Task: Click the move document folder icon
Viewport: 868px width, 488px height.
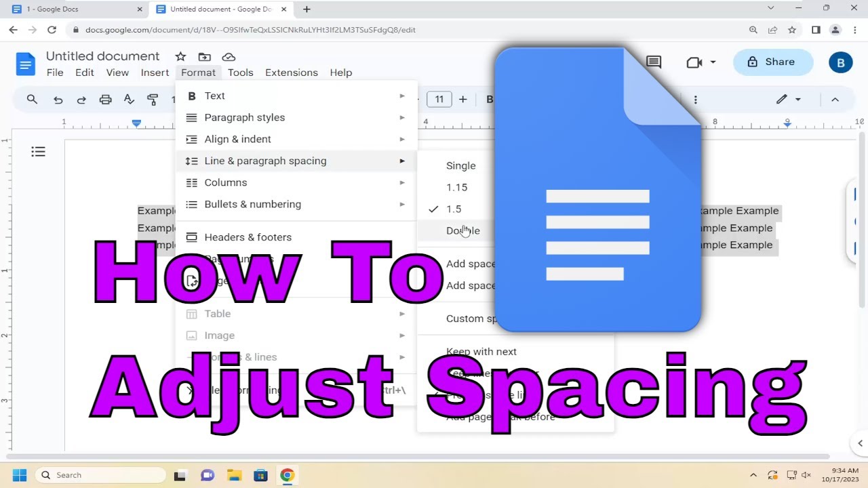Action: [x=204, y=57]
